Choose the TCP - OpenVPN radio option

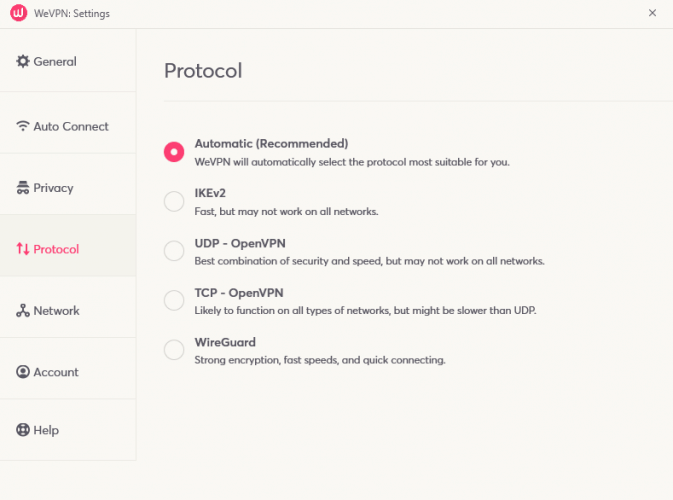pyautogui.click(x=174, y=299)
